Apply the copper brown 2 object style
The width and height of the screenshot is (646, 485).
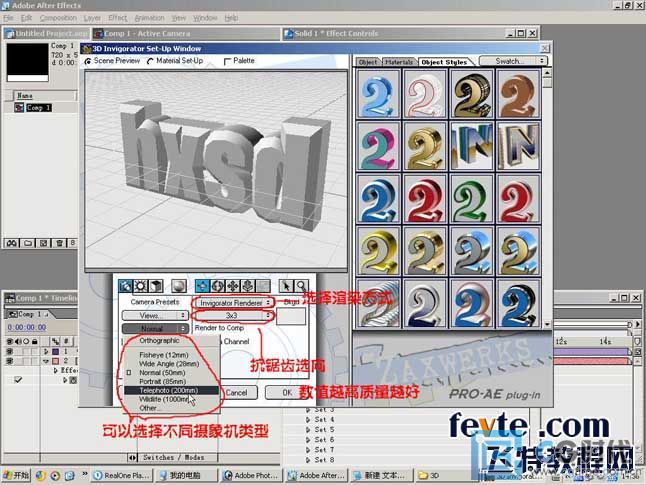[x=518, y=94]
